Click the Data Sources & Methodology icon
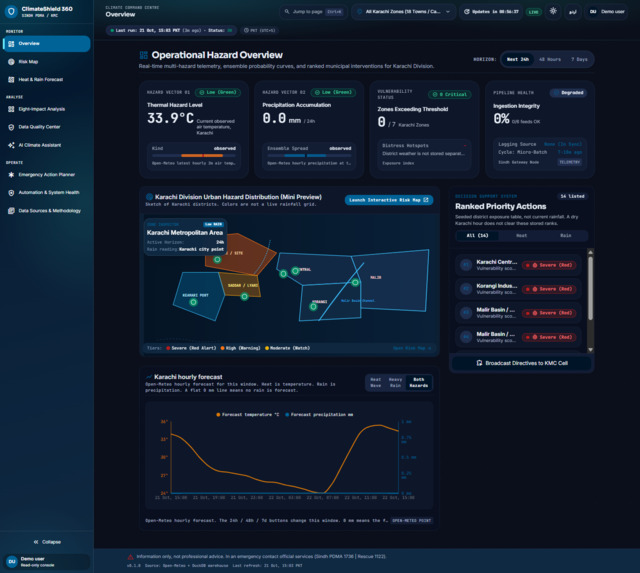This screenshot has height=573, width=640. click(11, 211)
